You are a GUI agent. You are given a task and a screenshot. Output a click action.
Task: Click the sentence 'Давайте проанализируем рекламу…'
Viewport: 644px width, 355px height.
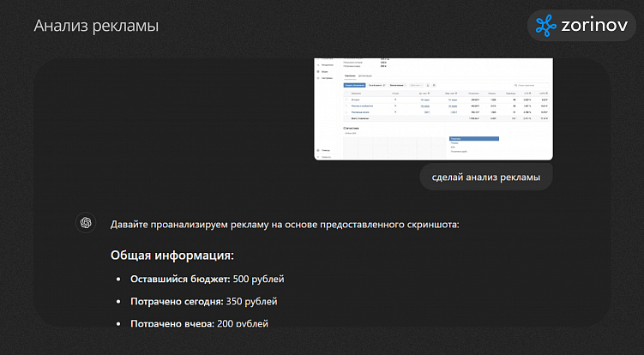285,225
